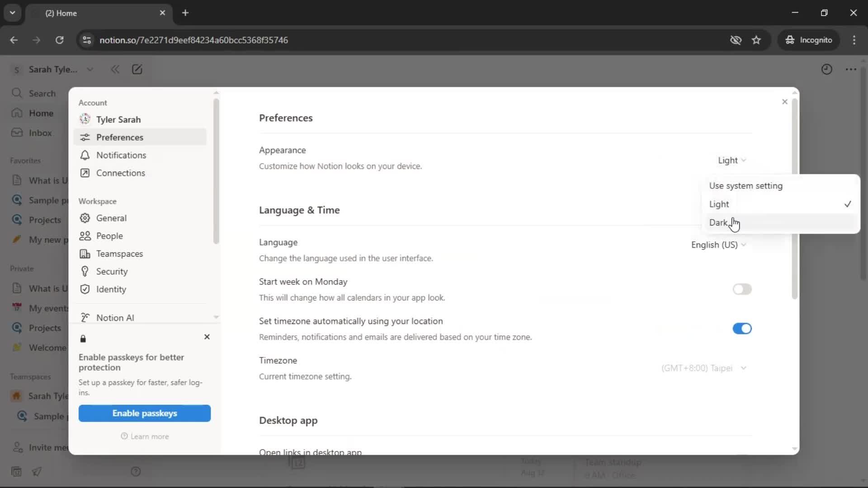Open the Appearance Light dropdown
Screen dimensions: 868x488
pos(732,160)
